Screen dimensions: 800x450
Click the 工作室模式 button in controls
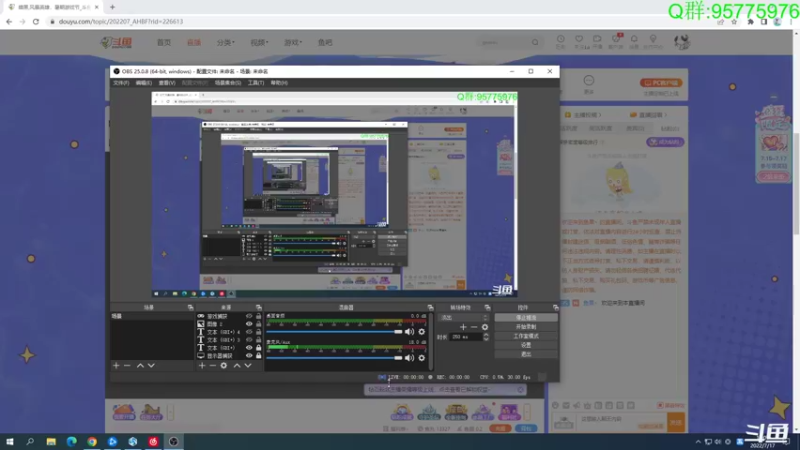click(x=526, y=336)
